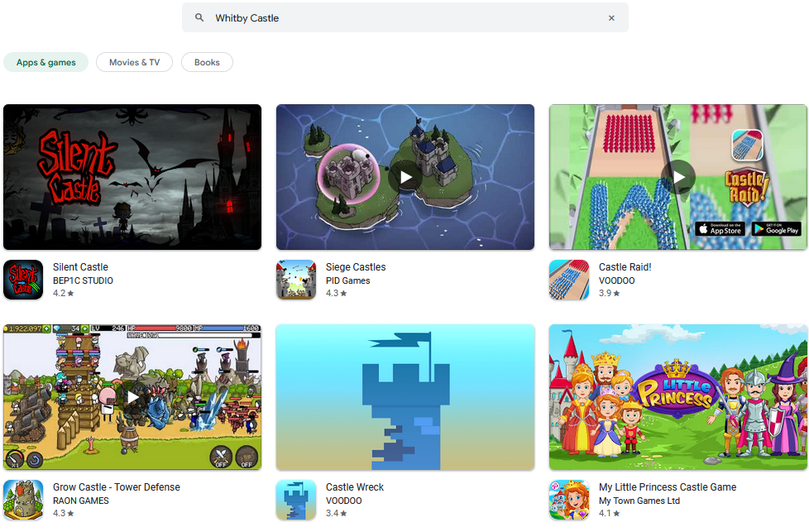Click the search magnifier icon
The width and height of the screenshot is (809, 532).
click(x=199, y=17)
